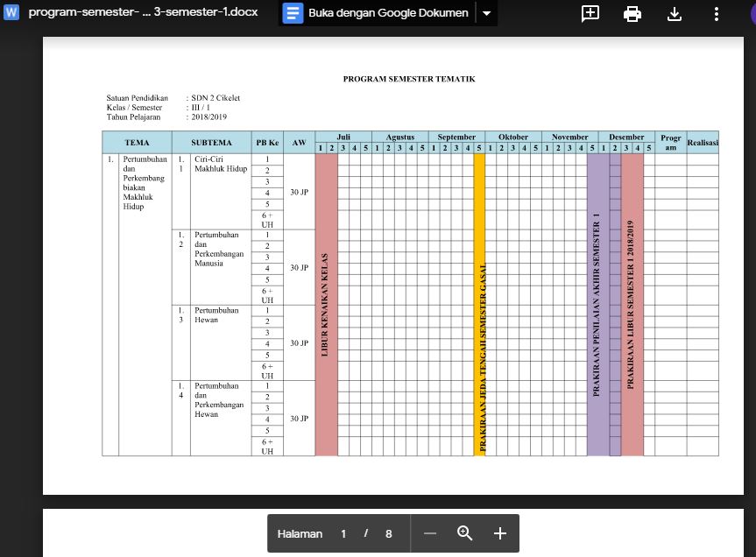Click the SUBTEMA column header
756x557 pixels.
tap(211, 143)
